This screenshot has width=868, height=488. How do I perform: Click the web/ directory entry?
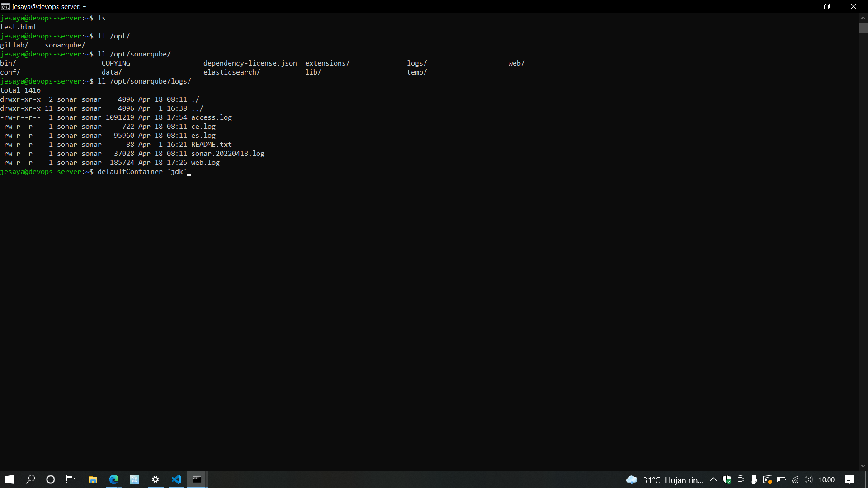coord(516,63)
